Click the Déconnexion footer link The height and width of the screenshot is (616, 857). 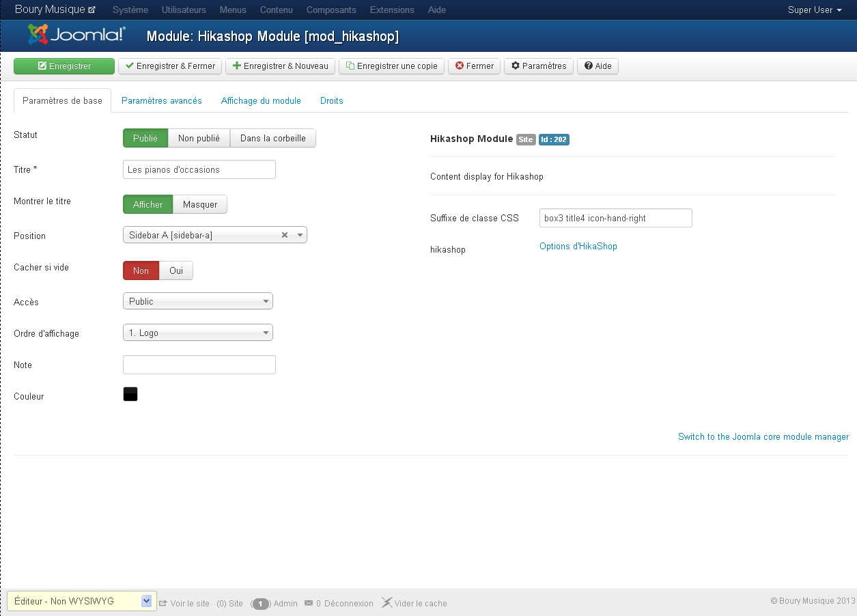point(349,604)
